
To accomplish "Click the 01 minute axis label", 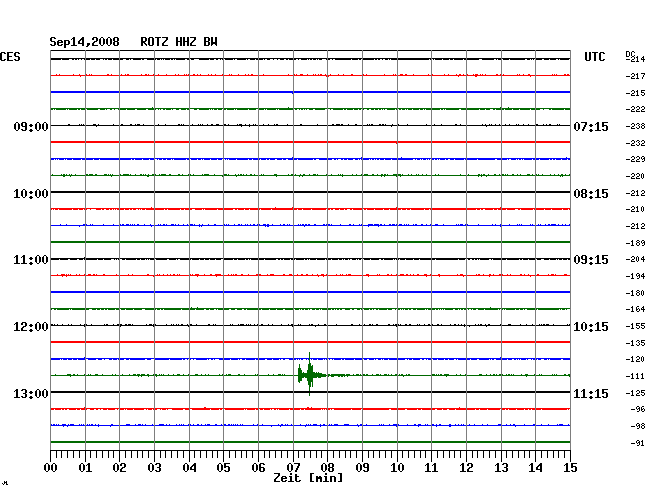I will pos(85,468).
